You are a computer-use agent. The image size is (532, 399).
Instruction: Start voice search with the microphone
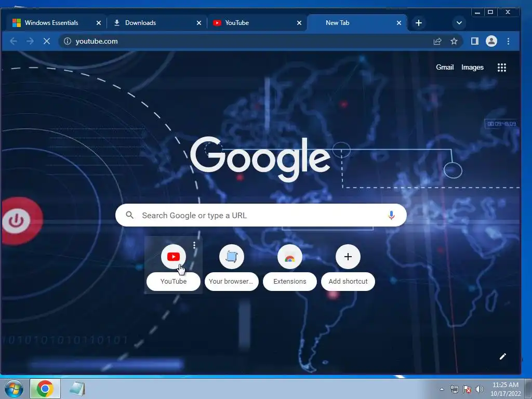391,215
